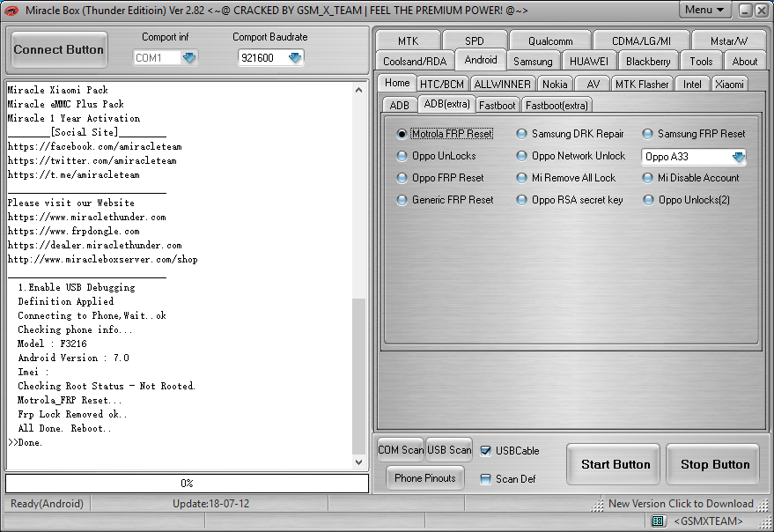Viewport: 774px width, 532px height.
Task: Switch to the SPD tab
Action: 475,41
